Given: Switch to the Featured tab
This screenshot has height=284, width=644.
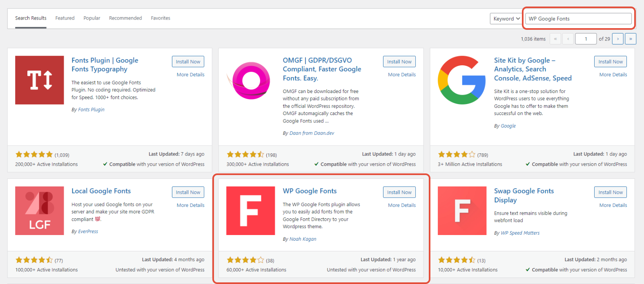Looking at the screenshot, I should [x=65, y=18].
